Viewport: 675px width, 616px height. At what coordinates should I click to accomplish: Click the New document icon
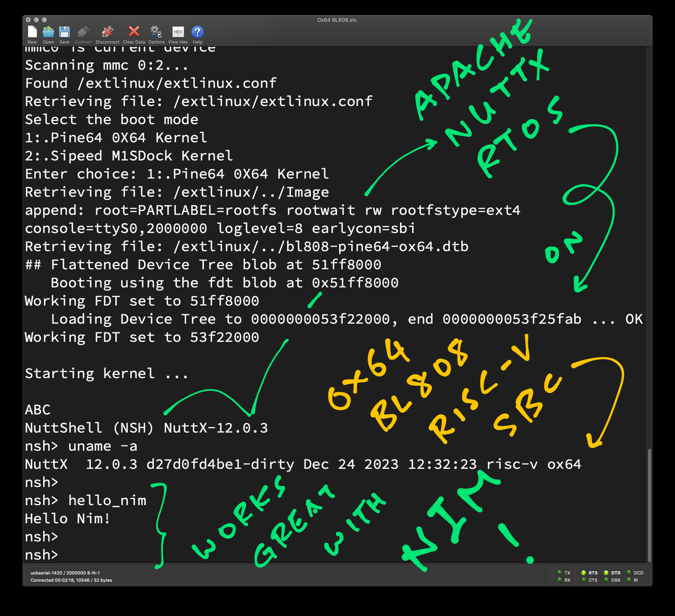pyautogui.click(x=32, y=32)
